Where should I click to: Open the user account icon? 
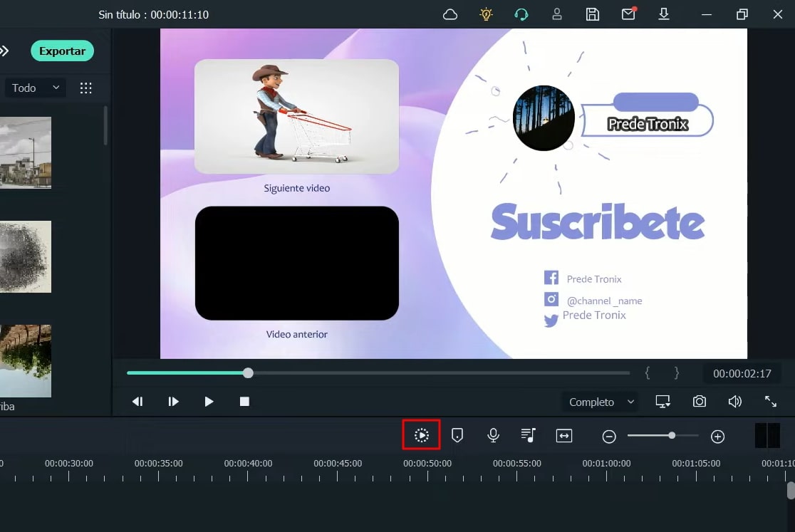[x=556, y=14]
